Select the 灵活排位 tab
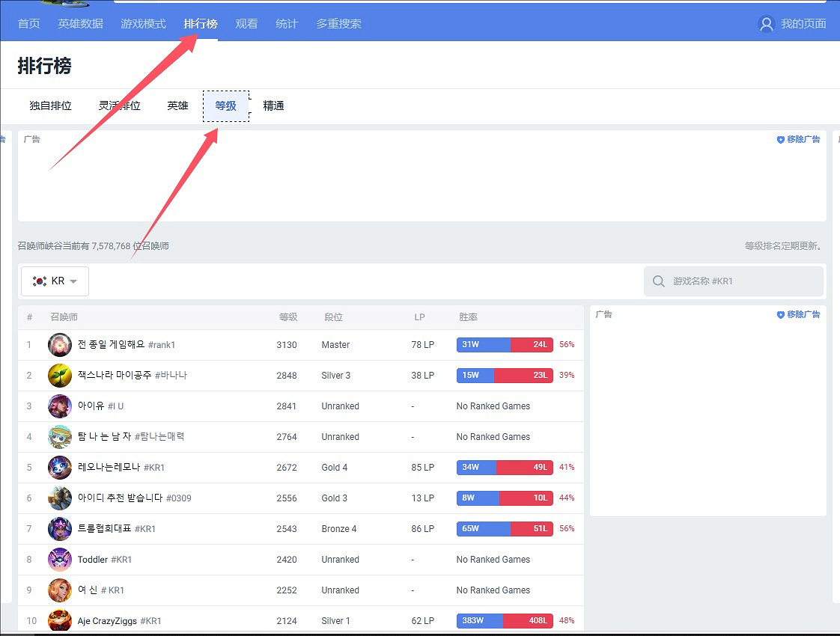 (119, 106)
